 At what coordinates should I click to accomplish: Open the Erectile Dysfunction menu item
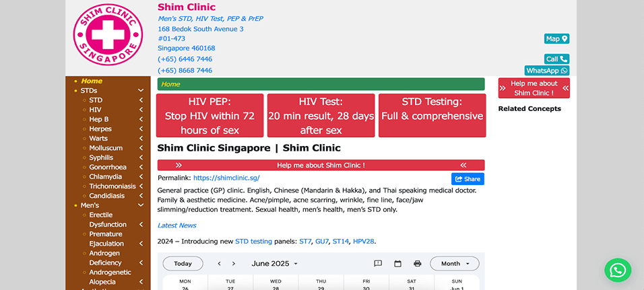click(x=108, y=220)
